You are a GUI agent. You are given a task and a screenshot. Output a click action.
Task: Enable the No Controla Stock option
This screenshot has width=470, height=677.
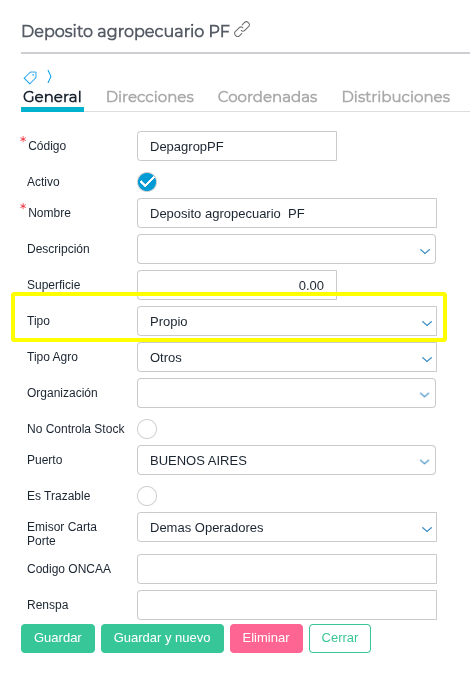point(147,429)
